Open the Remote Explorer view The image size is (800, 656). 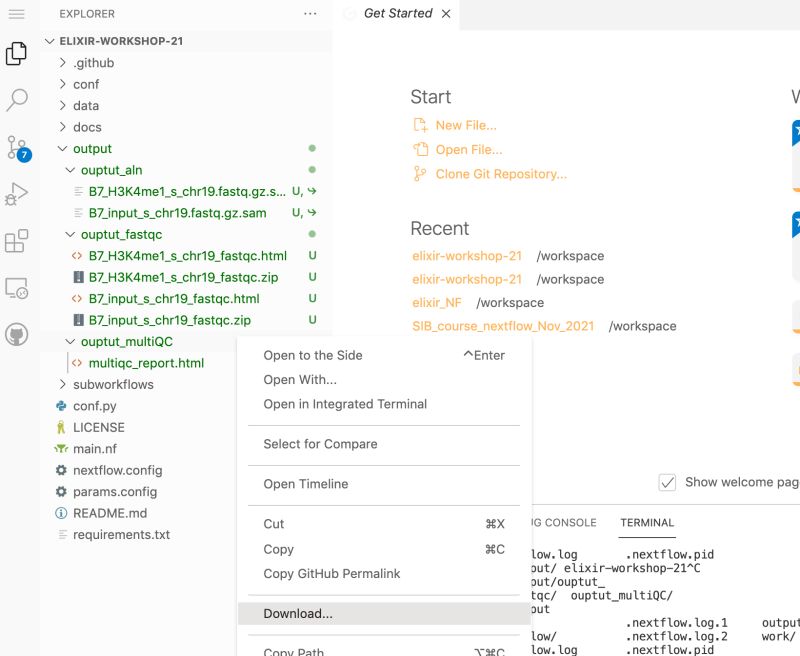16,288
